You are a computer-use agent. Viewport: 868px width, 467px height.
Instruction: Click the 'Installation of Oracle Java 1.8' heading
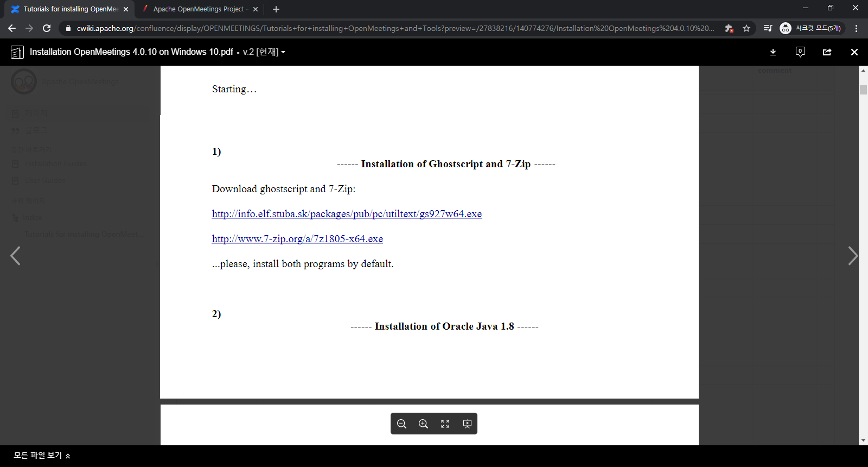pos(444,326)
